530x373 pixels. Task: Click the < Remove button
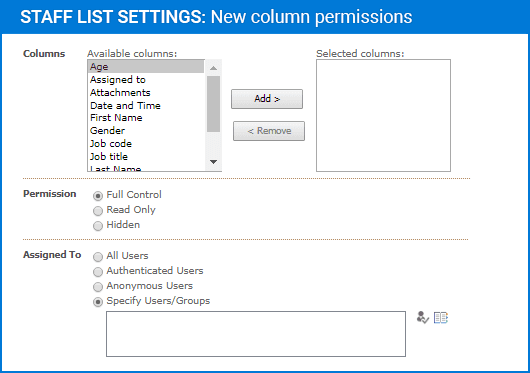tap(269, 131)
